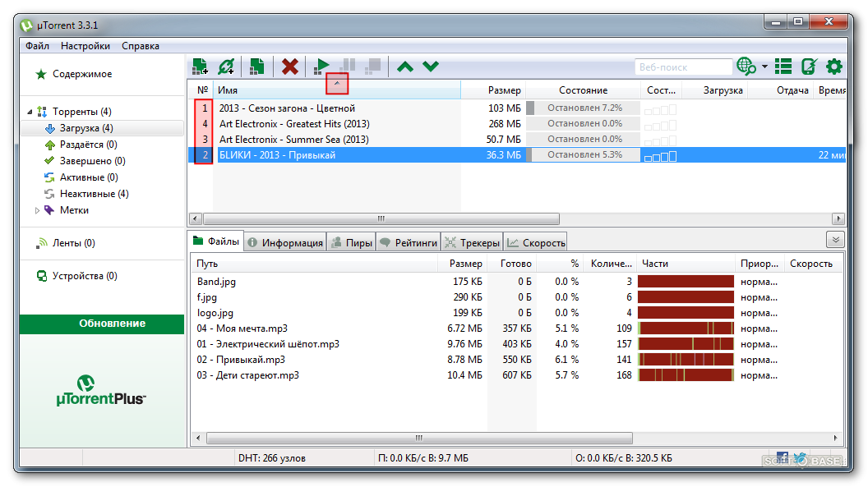Switch to the Пиры tab
The width and height of the screenshot is (868, 487).
point(352,242)
